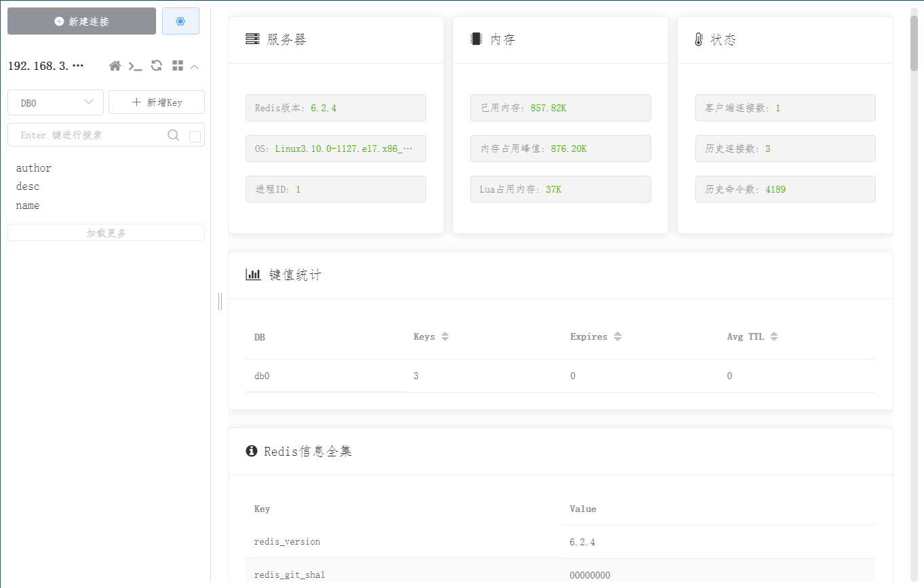Screen dimensions: 924x588
Task: Click the search magnifier in the key search bar
Action: 174,135
